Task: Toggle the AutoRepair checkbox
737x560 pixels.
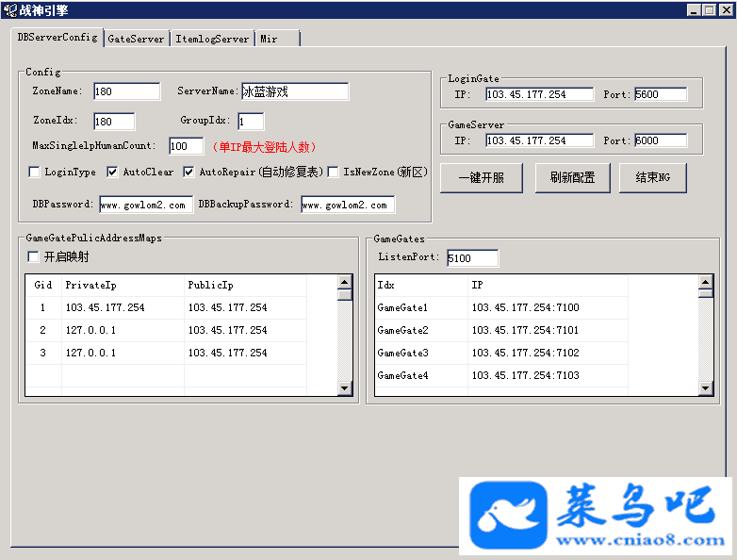Action: (x=188, y=173)
